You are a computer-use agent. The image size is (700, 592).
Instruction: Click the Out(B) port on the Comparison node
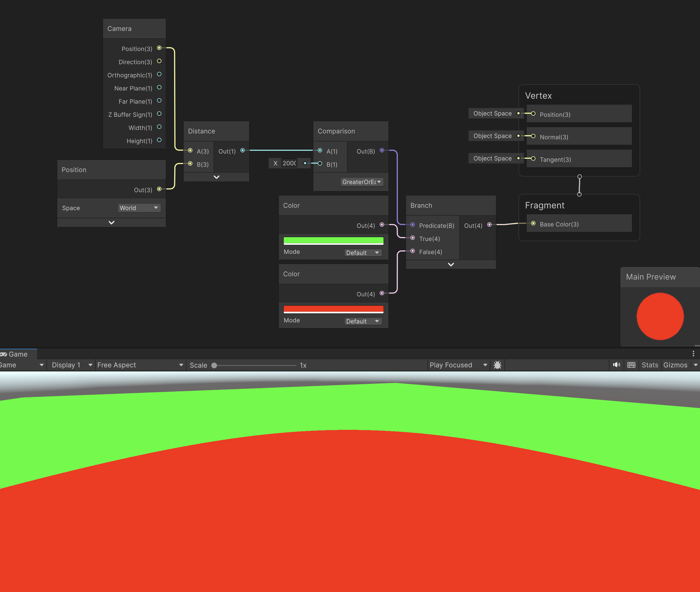tap(382, 150)
